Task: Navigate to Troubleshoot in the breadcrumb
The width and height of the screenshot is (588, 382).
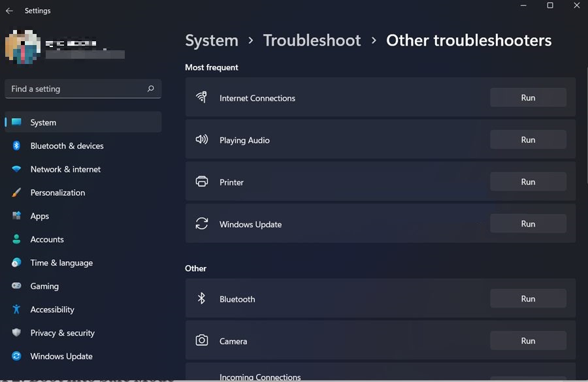Action: (x=312, y=40)
